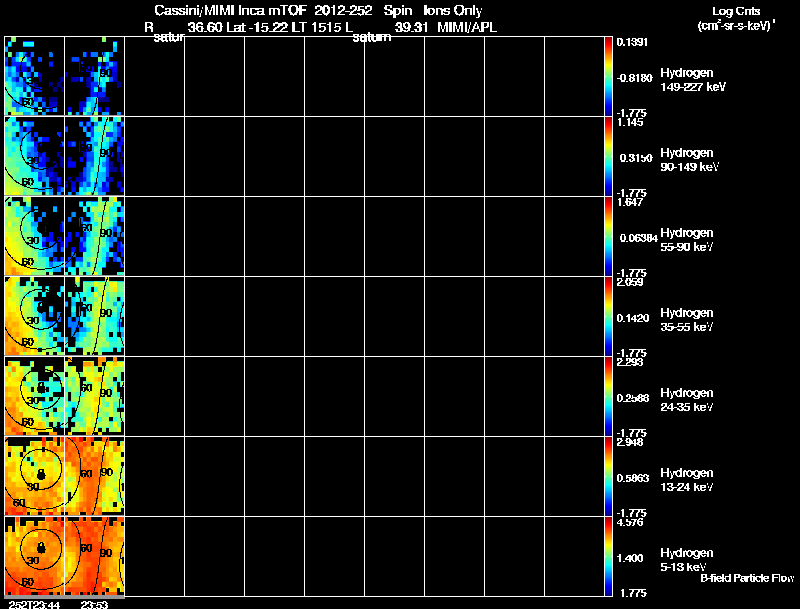Screen dimensions: 800x609
Task: Click the scale maximum value 2.293
Action: coord(630,362)
